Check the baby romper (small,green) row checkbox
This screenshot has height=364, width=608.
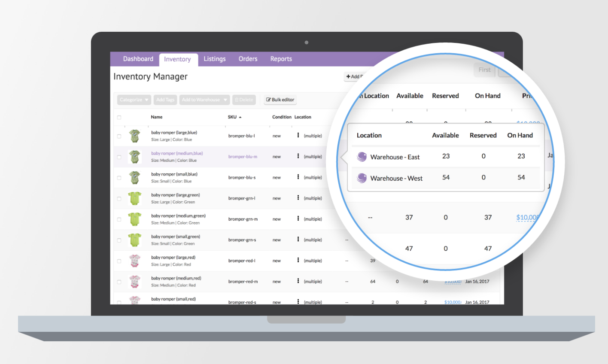[119, 240]
